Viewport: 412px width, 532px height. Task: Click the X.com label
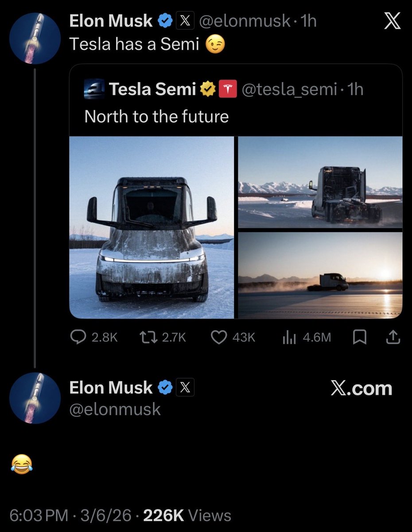(361, 388)
